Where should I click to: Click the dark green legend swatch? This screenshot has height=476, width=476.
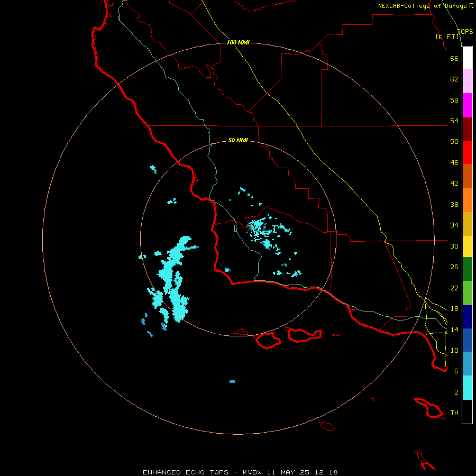point(467,269)
